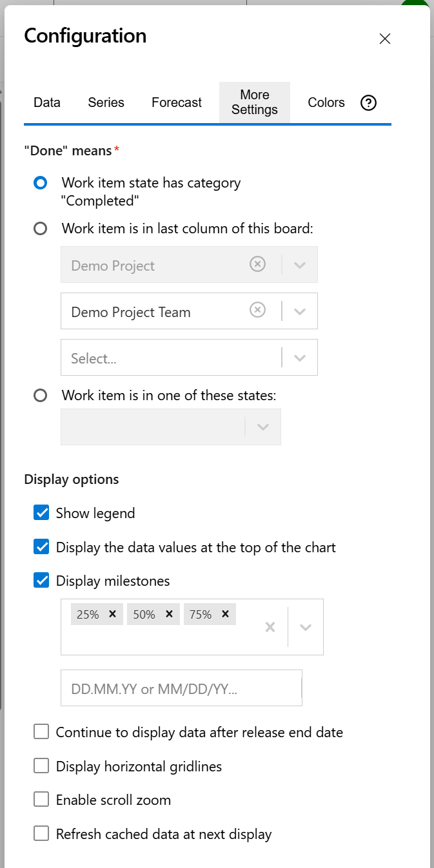Viewport: 434px width, 868px height.
Task: Clear the Demo Project Team selection
Action: click(x=258, y=311)
